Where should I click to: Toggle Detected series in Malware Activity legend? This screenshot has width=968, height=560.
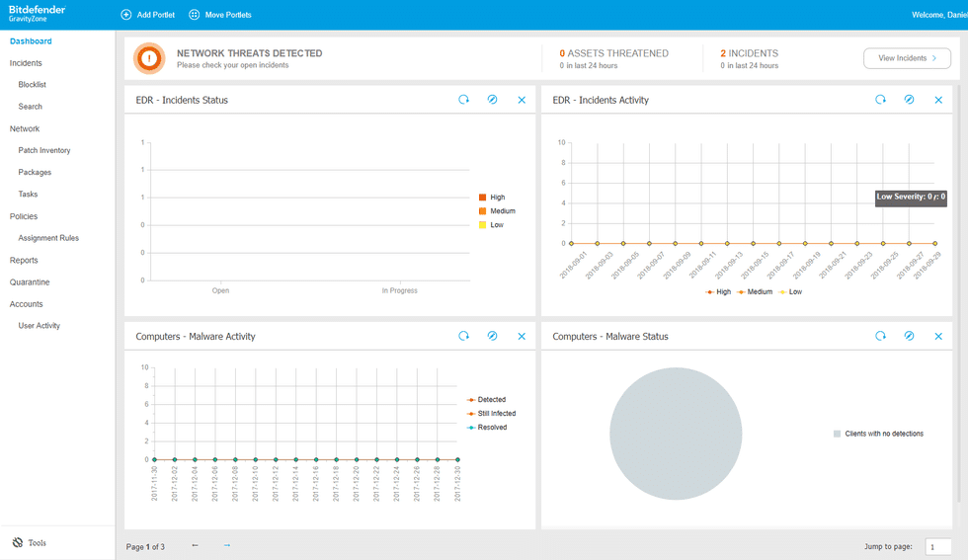point(486,399)
